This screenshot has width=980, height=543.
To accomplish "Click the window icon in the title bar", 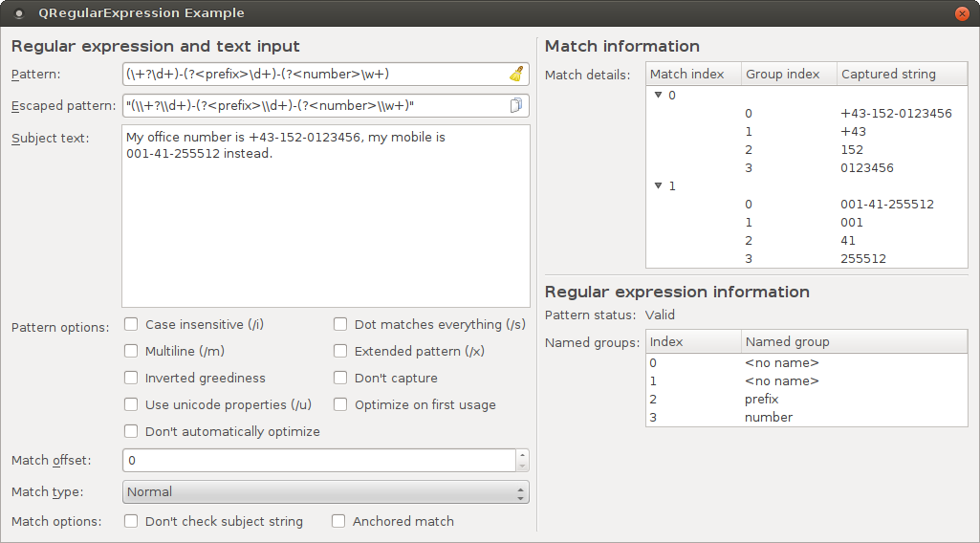I will (19, 13).
